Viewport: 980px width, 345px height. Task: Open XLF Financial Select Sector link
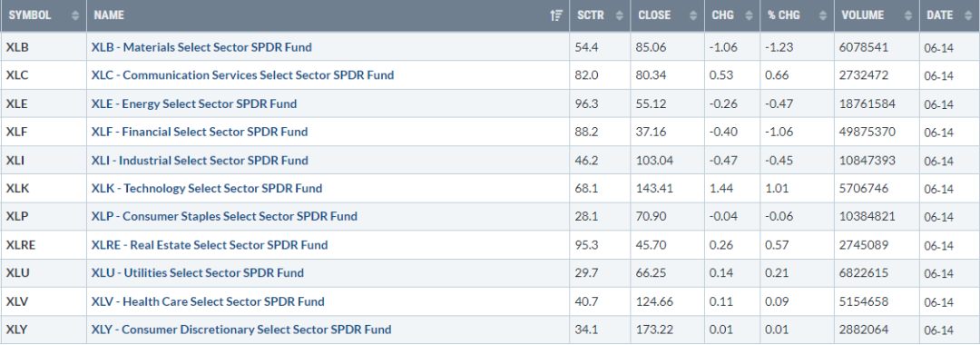(x=200, y=132)
